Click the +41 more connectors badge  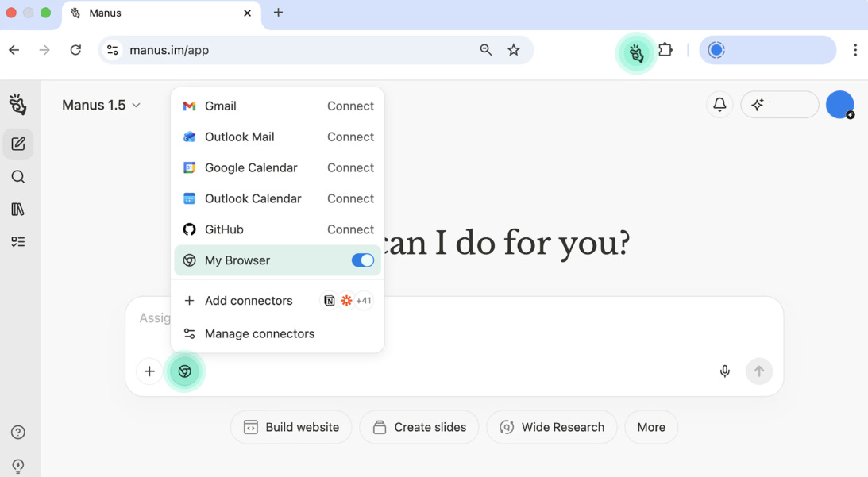364,301
